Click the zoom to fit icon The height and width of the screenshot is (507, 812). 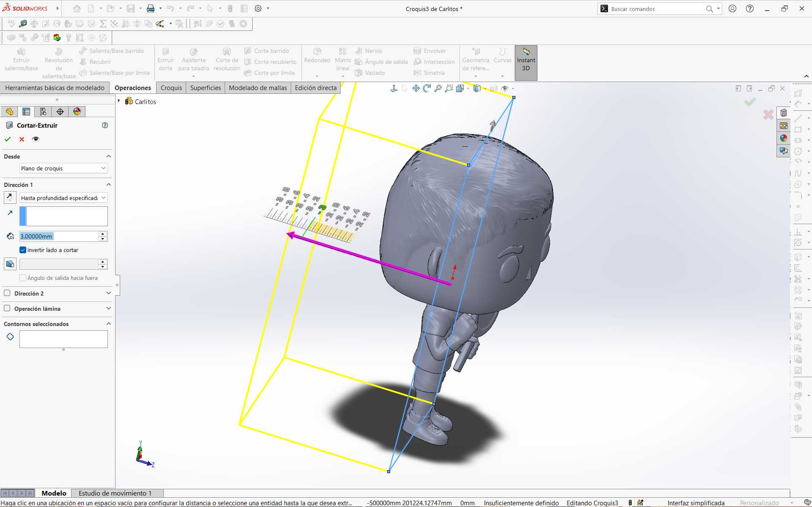(x=438, y=88)
